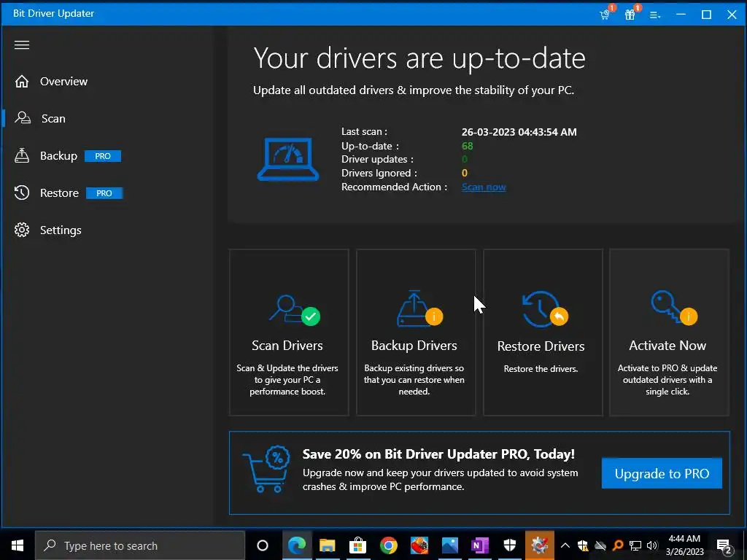This screenshot has width=747, height=560.
Task: Open the Scan Drivers card
Action: pos(289,332)
